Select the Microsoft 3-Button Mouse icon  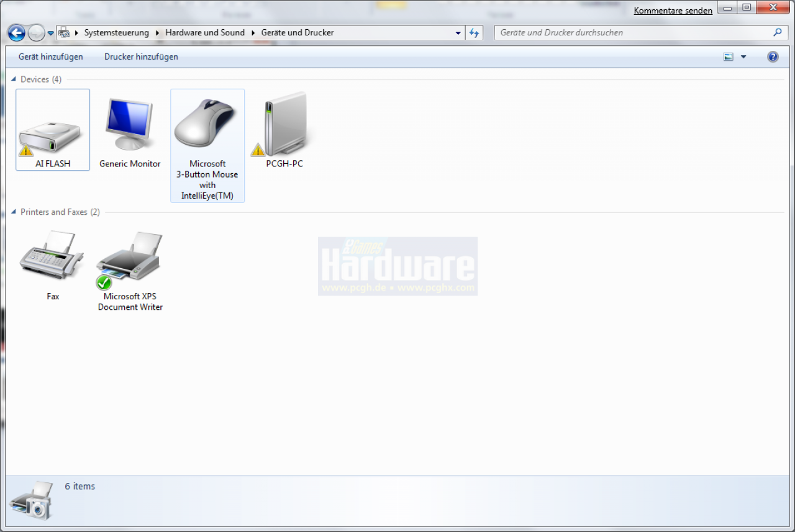(206, 123)
